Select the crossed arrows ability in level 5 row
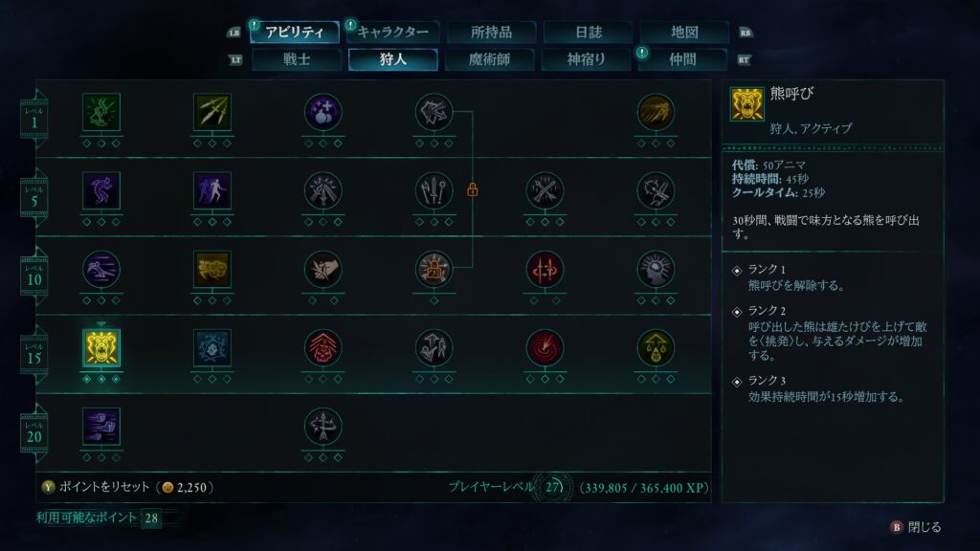Screen dimensions: 980x551 click(x=545, y=190)
